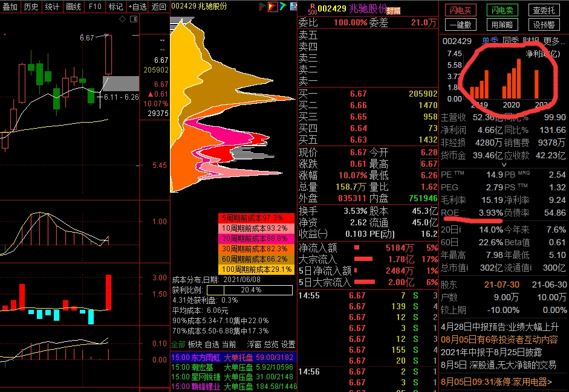
Task: Select the 画线 drawing tool menu
Action: tap(73, 7)
